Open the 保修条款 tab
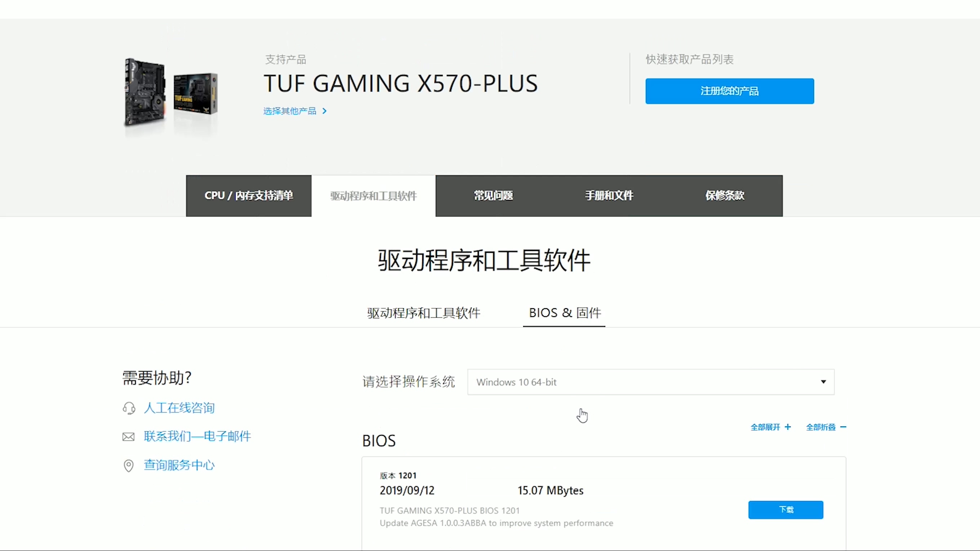The width and height of the screenshot is (980, 551). point(724,196)
